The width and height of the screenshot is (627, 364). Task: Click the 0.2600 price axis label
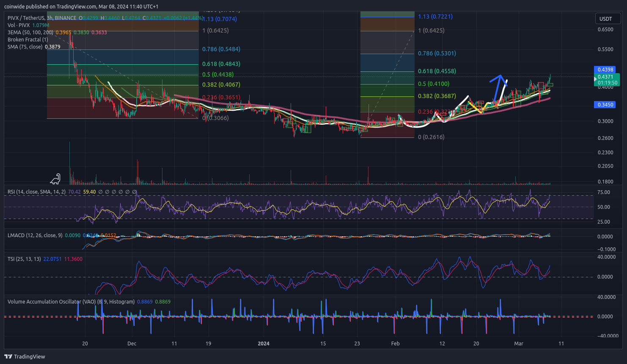click(605, 138)
